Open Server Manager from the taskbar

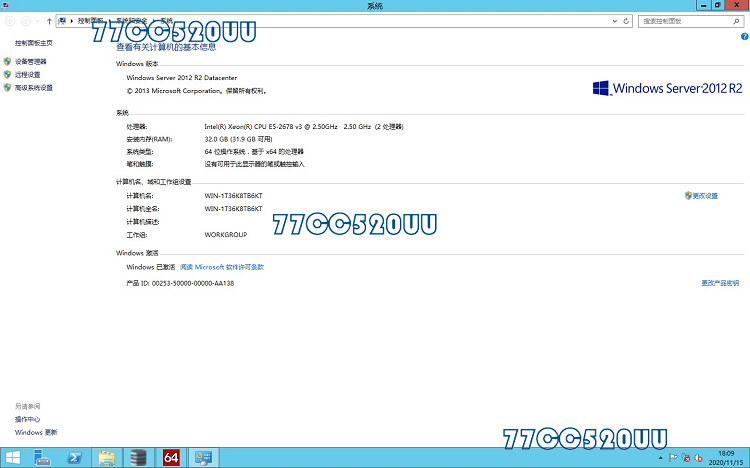pyautogui.click(x=43, y=458)
